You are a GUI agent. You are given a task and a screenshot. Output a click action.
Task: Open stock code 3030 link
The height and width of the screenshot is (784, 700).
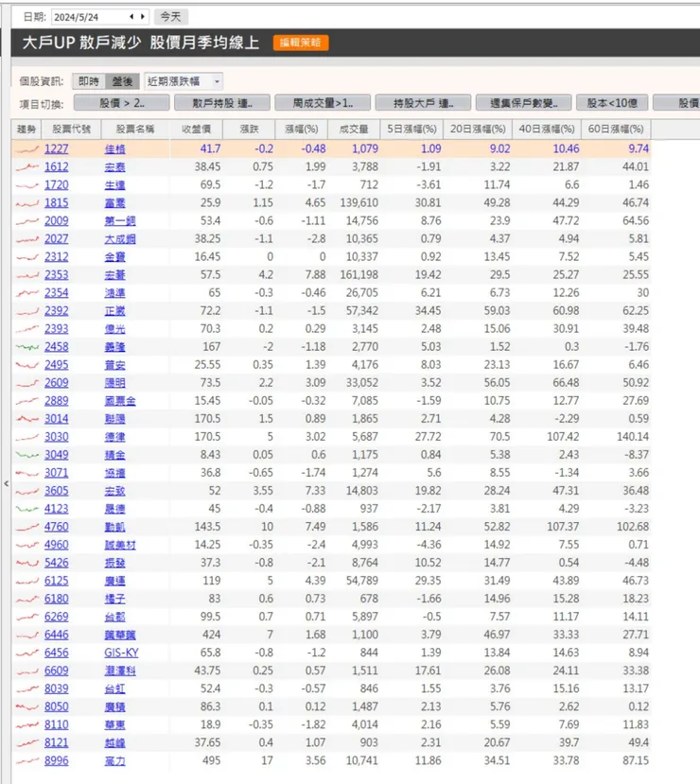point(57,437)
